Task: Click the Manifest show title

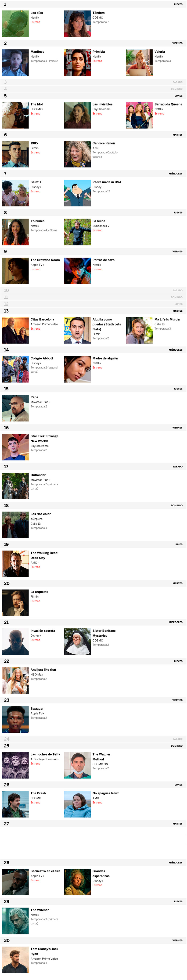Action: point(37,52)
